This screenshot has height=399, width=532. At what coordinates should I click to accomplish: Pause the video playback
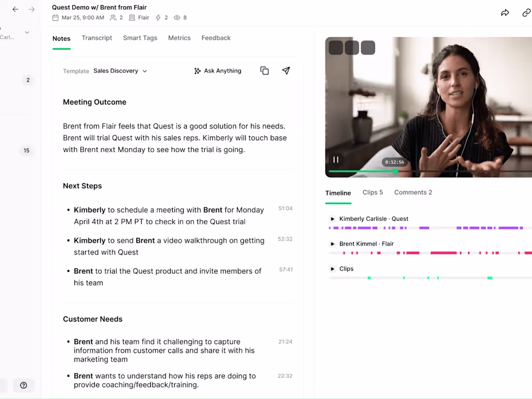point(336,160)
